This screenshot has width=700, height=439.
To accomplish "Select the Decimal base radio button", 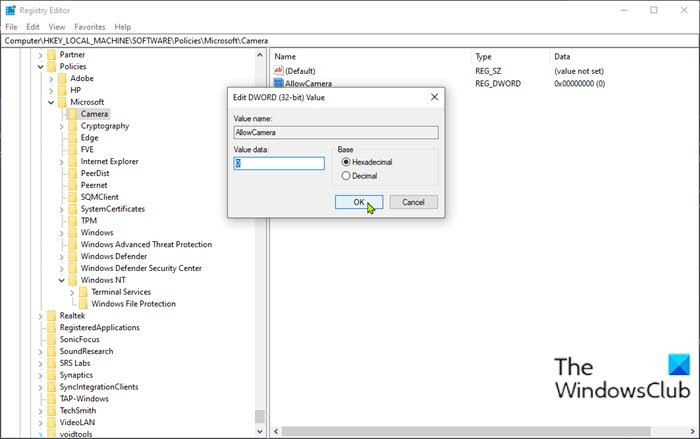I will point(346,176).
